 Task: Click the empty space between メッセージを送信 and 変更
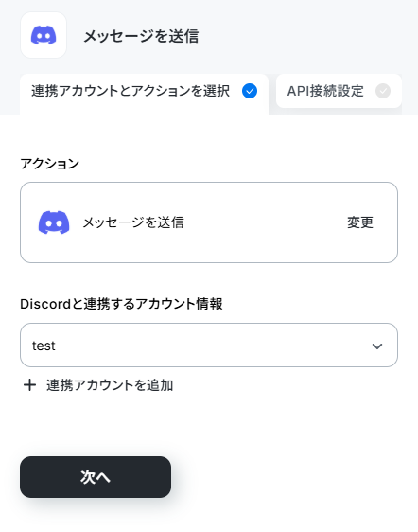tap(266, 222)
